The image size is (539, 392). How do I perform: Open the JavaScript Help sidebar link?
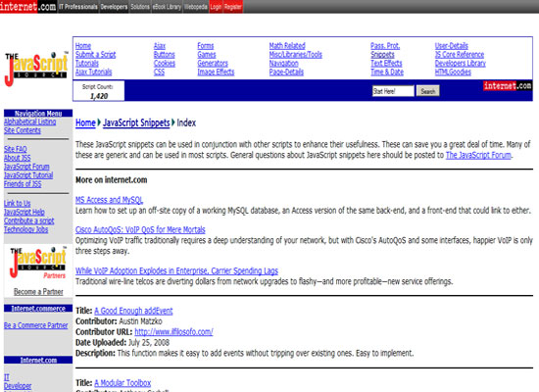[24, 212]
